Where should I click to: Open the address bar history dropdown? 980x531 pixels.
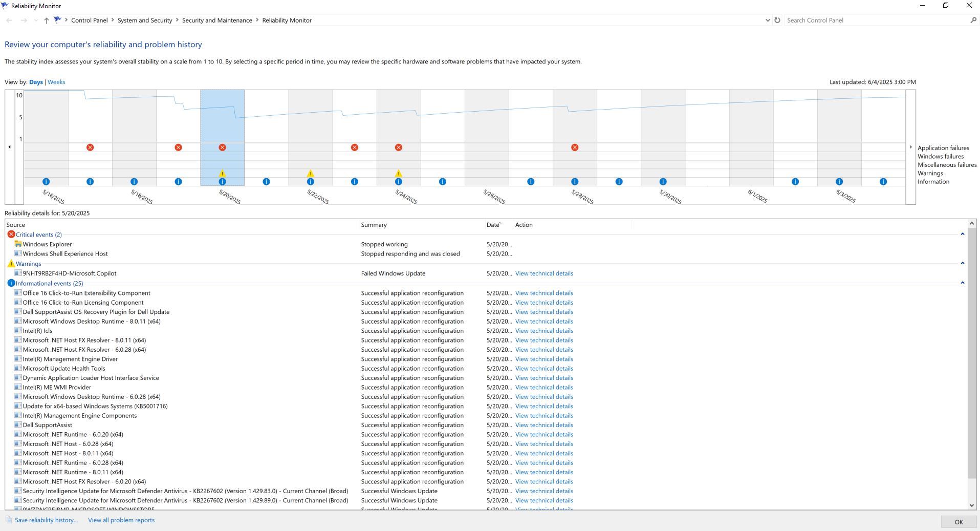[x=768, y=20]
